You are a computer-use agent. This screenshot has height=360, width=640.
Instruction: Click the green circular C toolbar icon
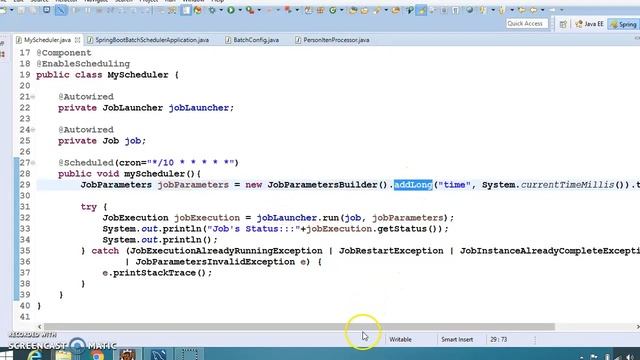pyautogui.click(x=333, y=10)
